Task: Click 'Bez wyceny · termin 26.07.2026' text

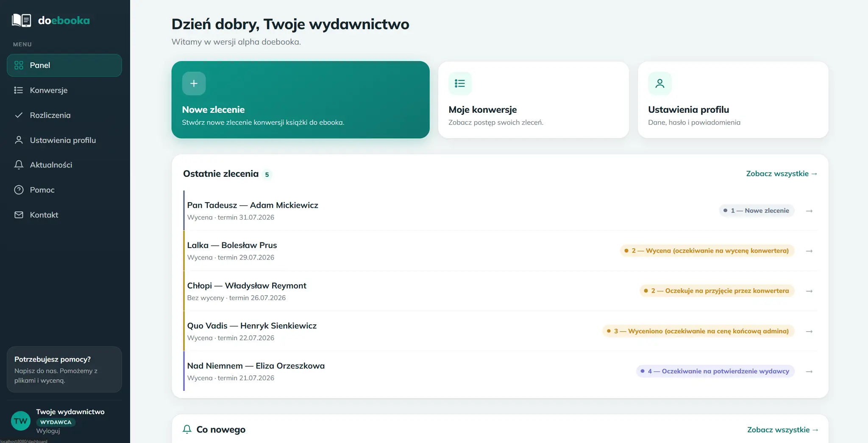Action: coord(236,298)
